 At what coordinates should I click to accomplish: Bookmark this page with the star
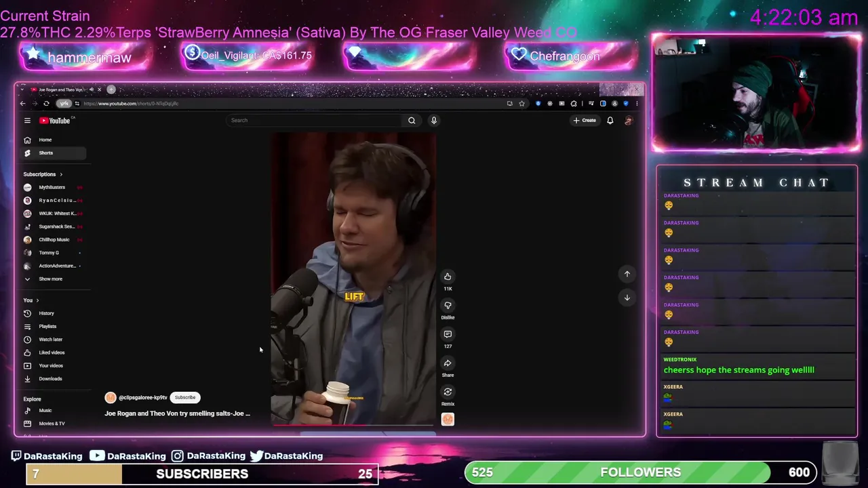[x=521, y=104]
